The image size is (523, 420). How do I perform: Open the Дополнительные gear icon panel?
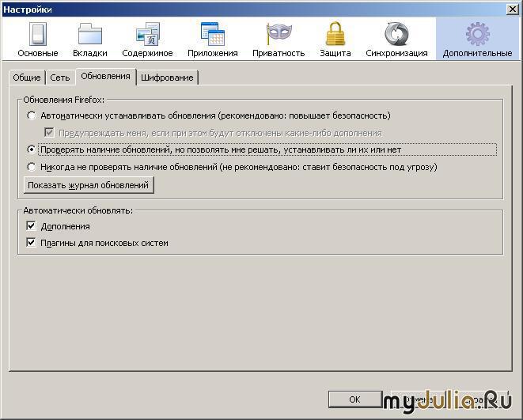(477, 40)
